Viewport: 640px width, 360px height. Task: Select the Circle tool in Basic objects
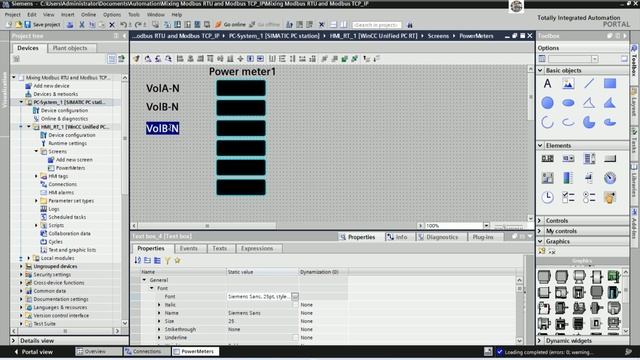click(x=547, y=103)
